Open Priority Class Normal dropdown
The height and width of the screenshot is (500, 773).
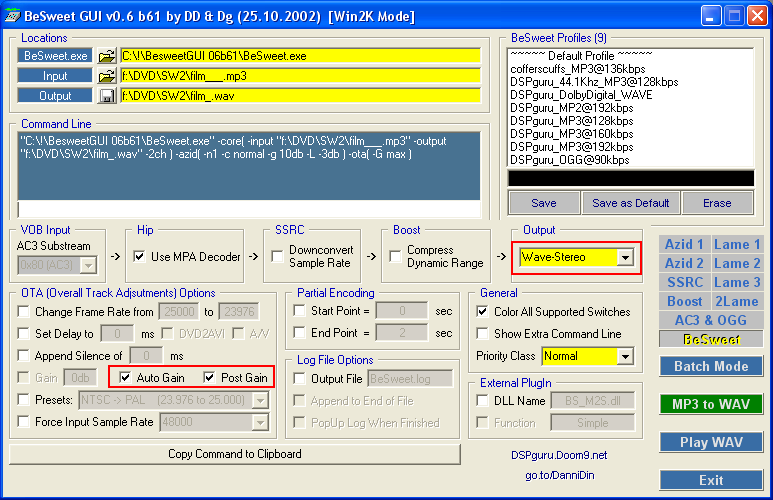[x=625, y=356]
